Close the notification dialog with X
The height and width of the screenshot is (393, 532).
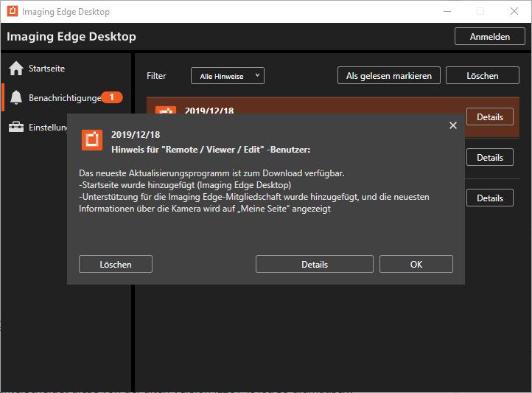(x=453, y=125)
